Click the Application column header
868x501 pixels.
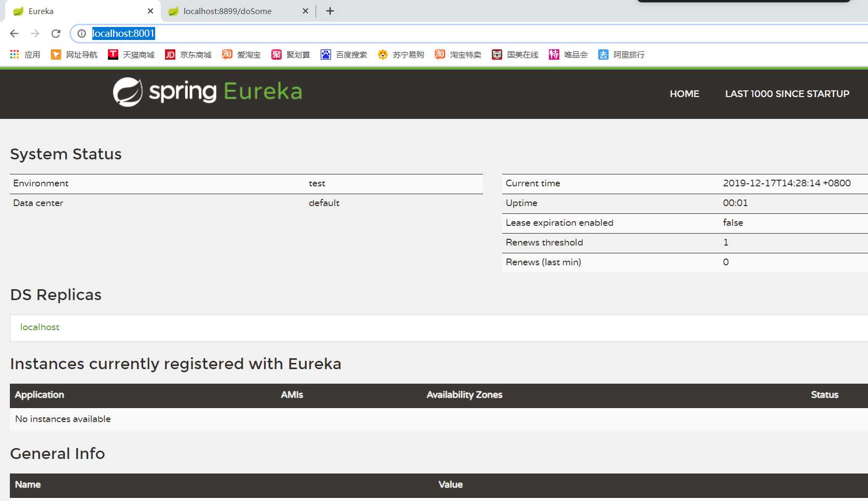point(39,395)
